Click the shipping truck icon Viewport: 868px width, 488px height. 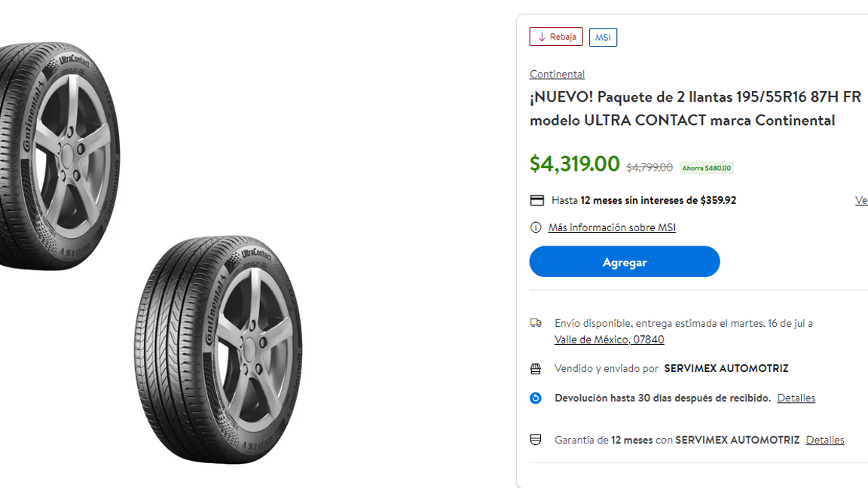pos(536,323)
